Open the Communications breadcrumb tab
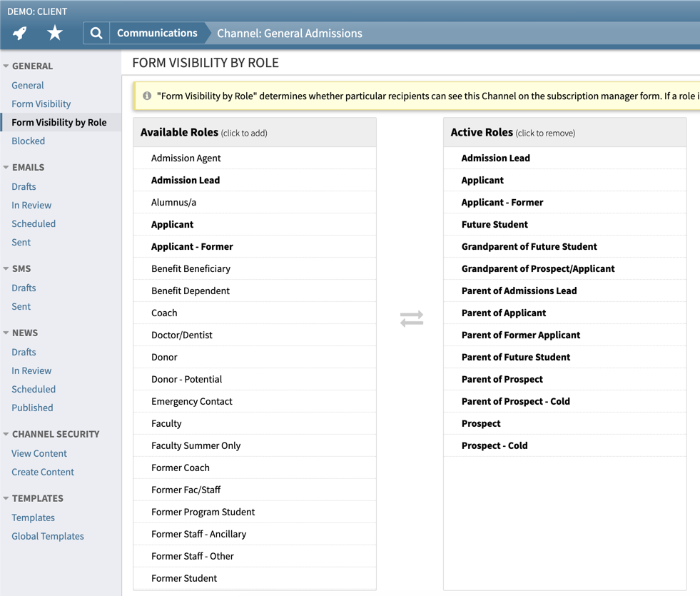 click(157, 33)
